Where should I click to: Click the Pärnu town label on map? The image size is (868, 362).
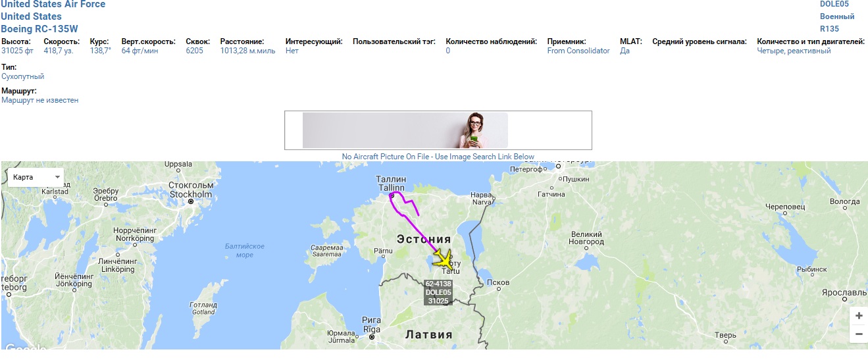pos(384,251)
